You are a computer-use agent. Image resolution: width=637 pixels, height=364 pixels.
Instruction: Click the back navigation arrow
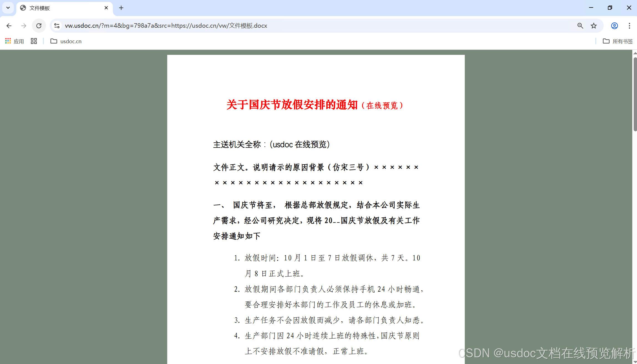point(9,25)
